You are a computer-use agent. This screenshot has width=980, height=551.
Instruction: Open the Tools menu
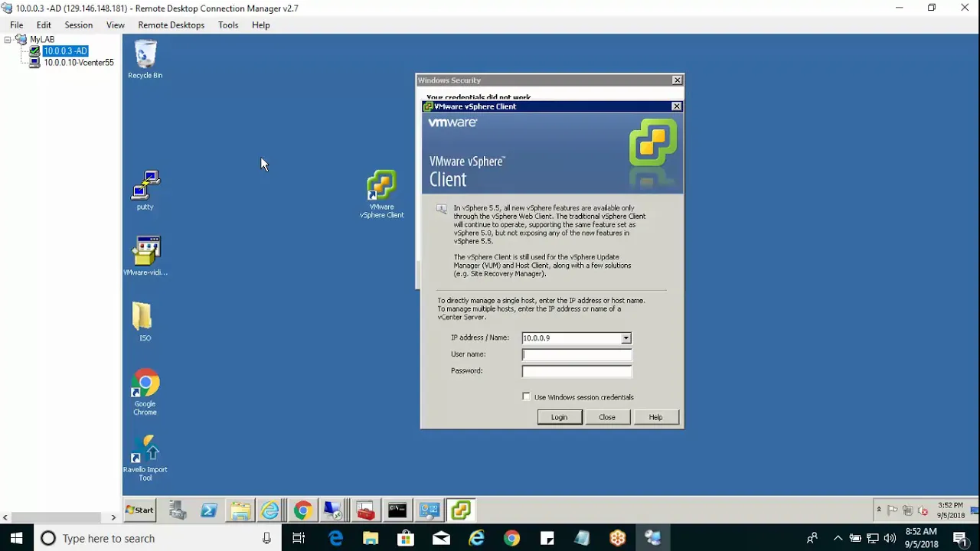tap(228, 25)
